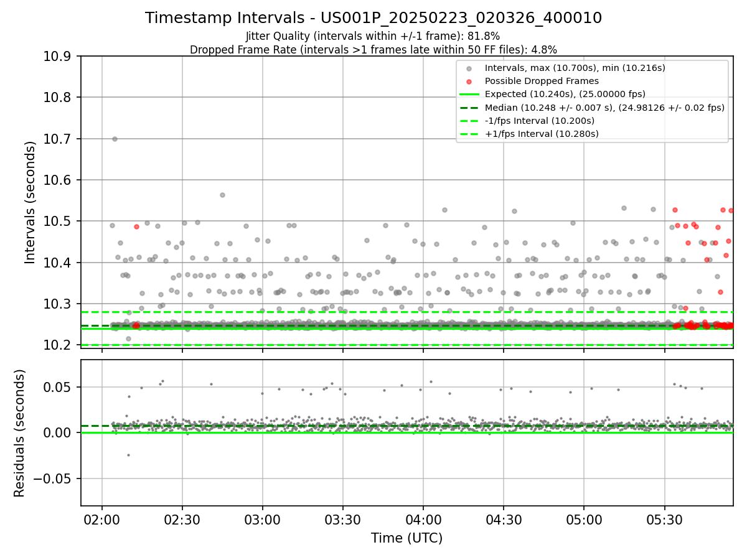Click legend entry '+1/fps Interval (10.280s)'
Screen dimensions: 747x560
tap(542, 134)
